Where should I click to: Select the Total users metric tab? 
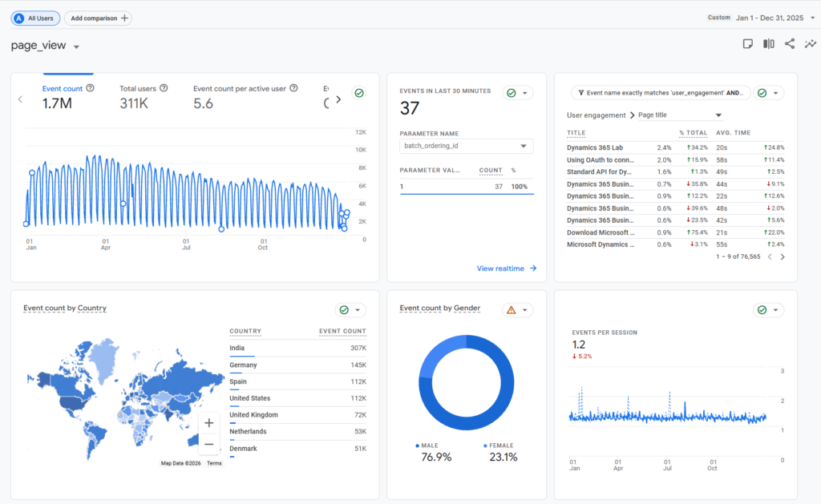click(138, 88)
